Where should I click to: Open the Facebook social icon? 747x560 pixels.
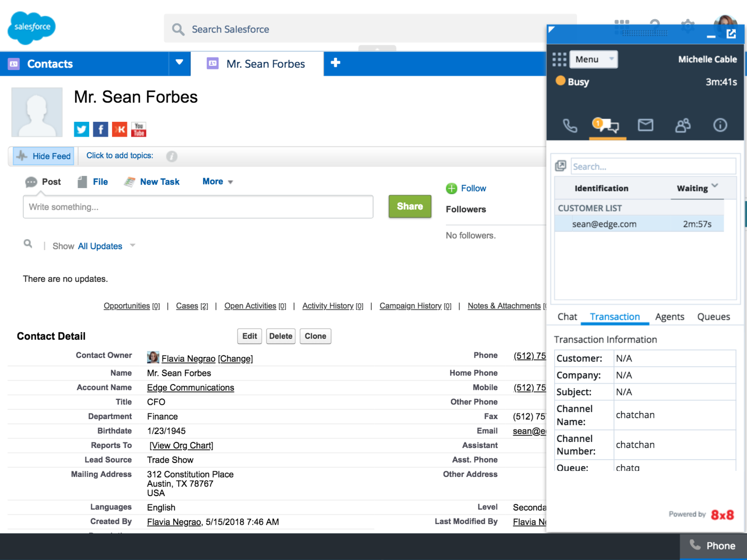(101, 129)
